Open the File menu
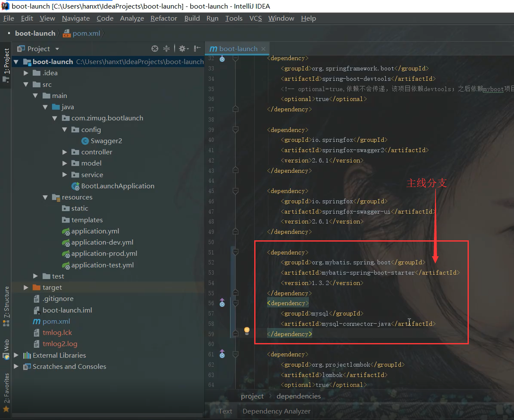The height and width of the screenshot is (420, 514). click(9, 18)
